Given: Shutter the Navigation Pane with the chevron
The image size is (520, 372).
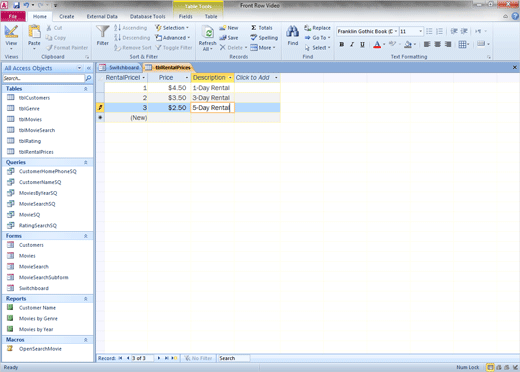Looking at the screenshot, I should pyautogui.click(x=89, y=68).
